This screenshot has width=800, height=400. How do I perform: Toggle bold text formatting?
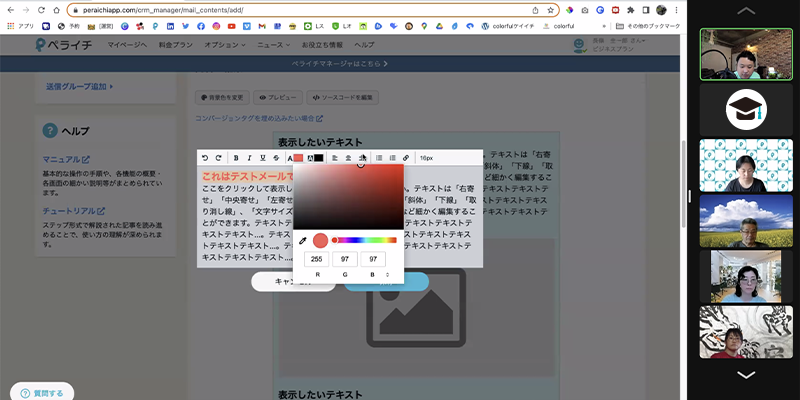pos(236,158)
